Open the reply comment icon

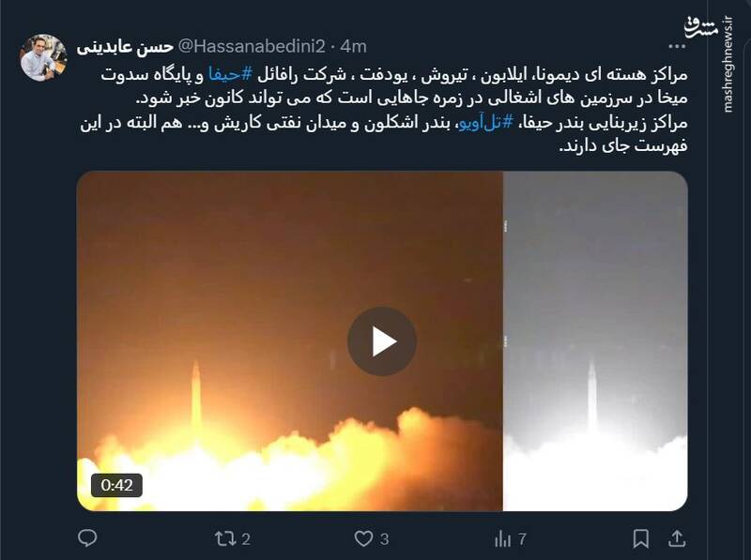(87, 539)
